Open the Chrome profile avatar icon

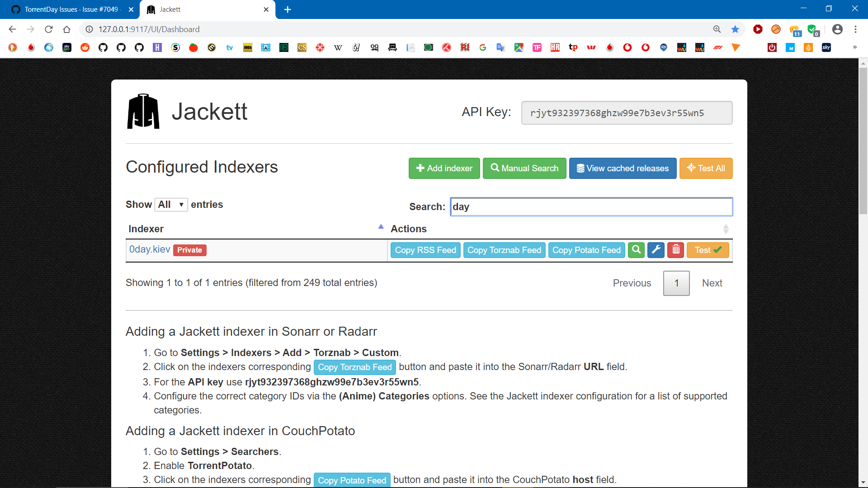[838, 29]
